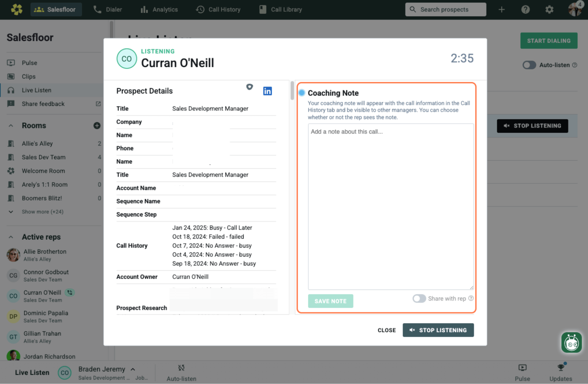The height and width of the screenshot is (384, 588).
Task: Click the shield icon beside Prospect Details
Action: point(250,87)
